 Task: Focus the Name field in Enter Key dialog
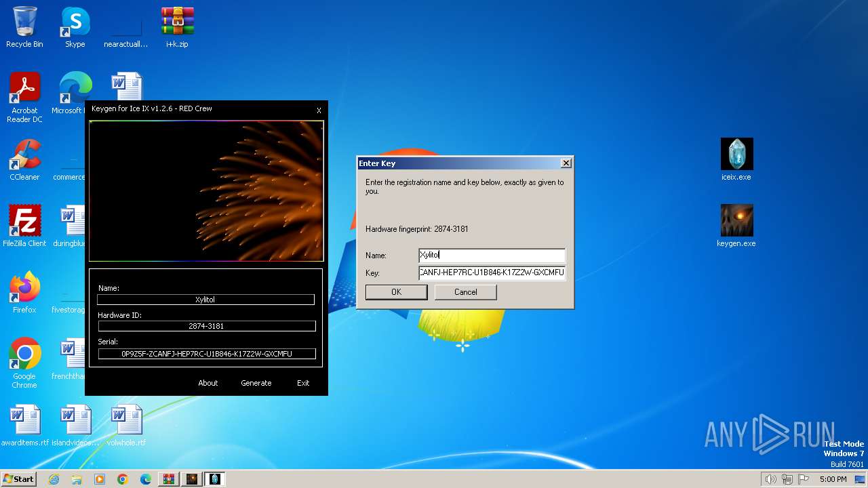click(492, 256)
